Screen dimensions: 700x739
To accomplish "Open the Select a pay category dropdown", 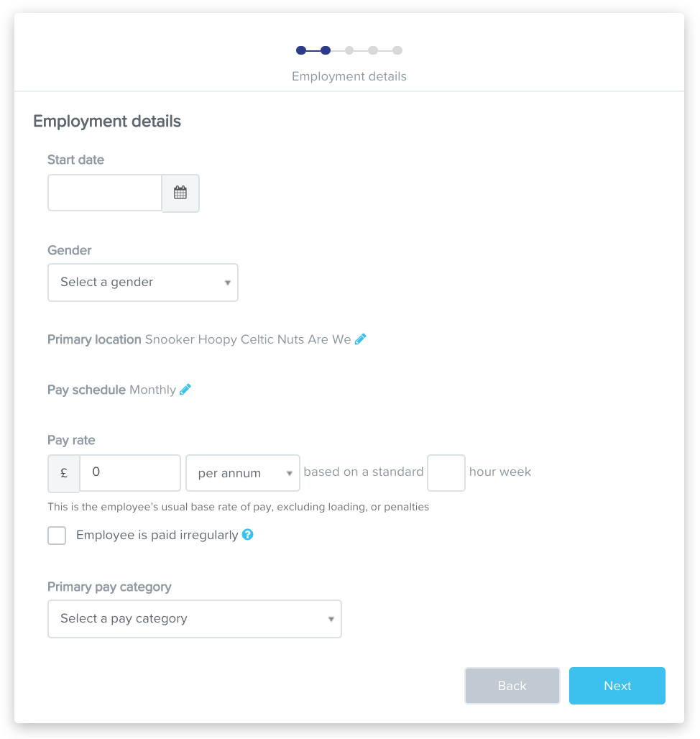I will pyautogui.click(x=195, y=619).
